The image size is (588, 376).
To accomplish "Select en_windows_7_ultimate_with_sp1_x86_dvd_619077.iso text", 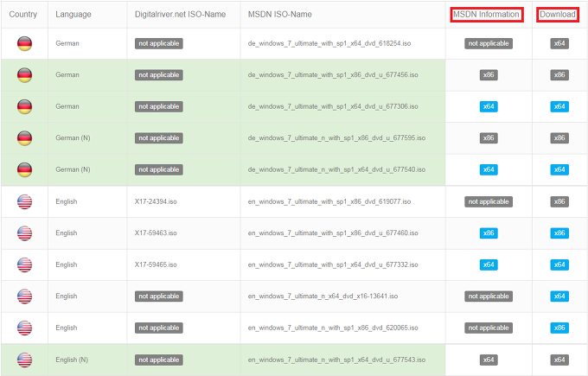I will coord(329,201).
